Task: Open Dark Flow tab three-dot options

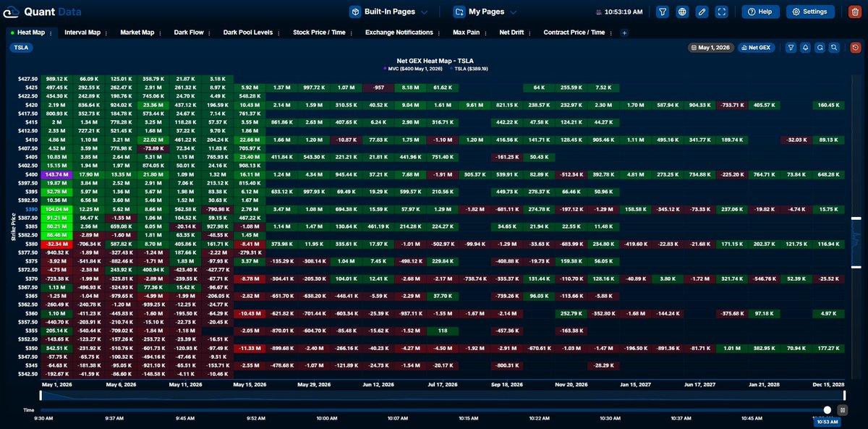Action: pyautogui.click(x=210, y=33)
